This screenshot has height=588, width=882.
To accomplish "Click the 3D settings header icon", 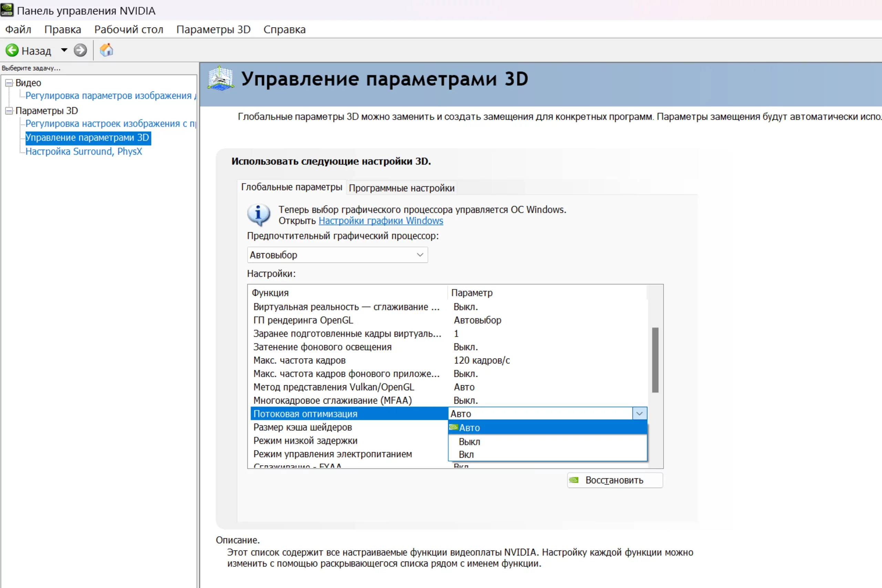I will (221, 78).
